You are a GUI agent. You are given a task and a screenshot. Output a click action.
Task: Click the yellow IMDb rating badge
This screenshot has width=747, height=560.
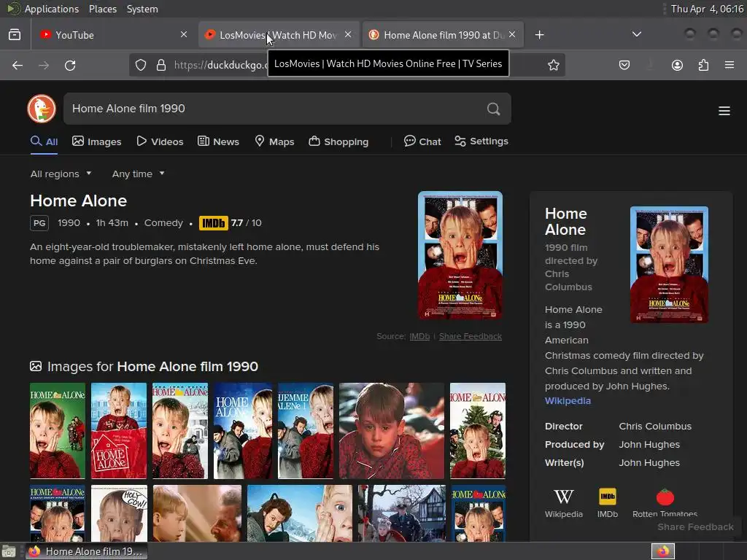tap(214, 223)
